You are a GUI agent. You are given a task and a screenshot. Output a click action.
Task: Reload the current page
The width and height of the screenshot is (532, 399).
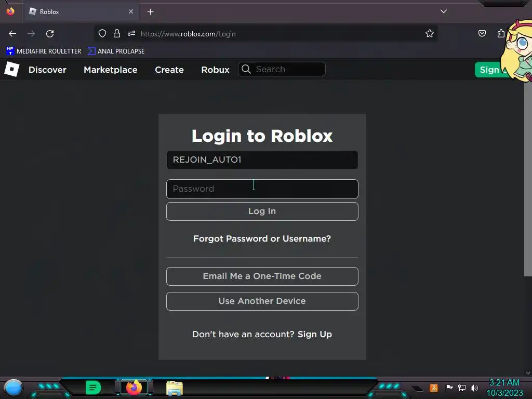pos(50,34)
